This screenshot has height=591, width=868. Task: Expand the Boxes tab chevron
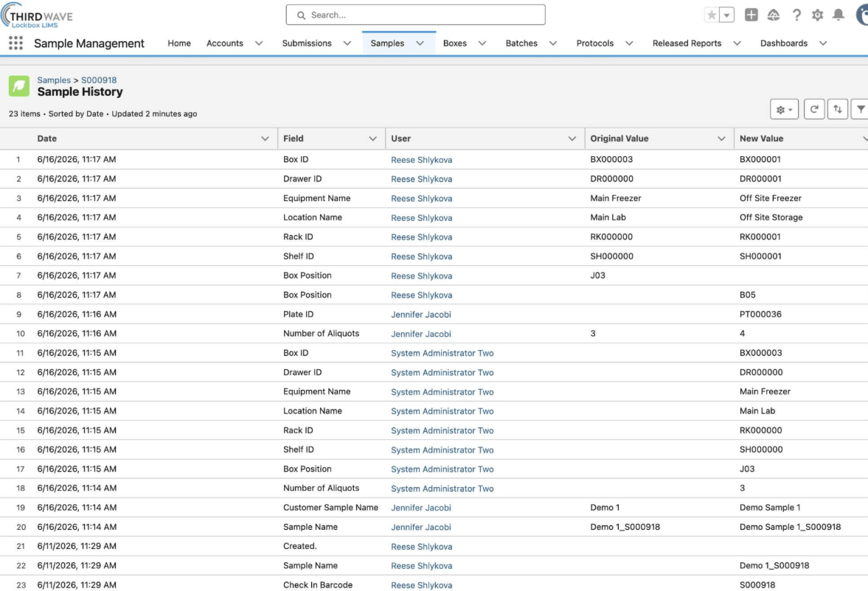point(482,43)
